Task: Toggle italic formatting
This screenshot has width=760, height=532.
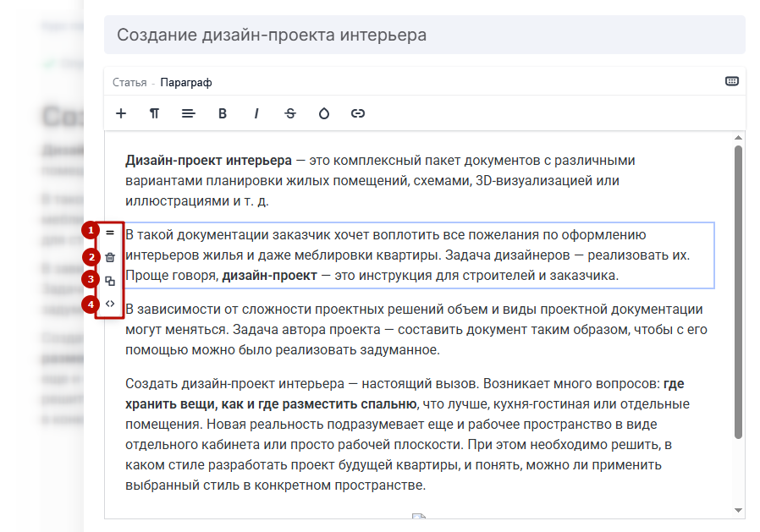Action: 256,113
